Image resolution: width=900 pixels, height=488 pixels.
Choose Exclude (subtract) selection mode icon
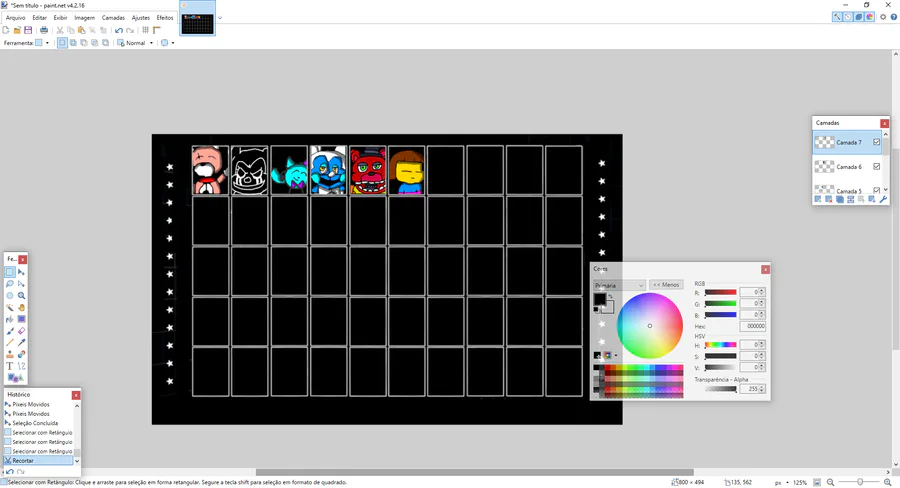[x=84, y=42]
